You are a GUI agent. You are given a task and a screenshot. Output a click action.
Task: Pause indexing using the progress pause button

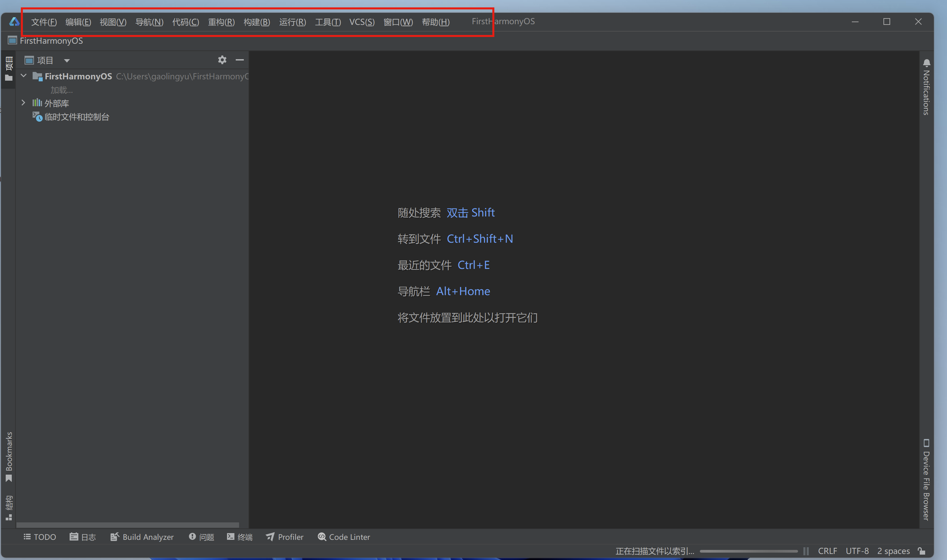click(x=806, y=551)
